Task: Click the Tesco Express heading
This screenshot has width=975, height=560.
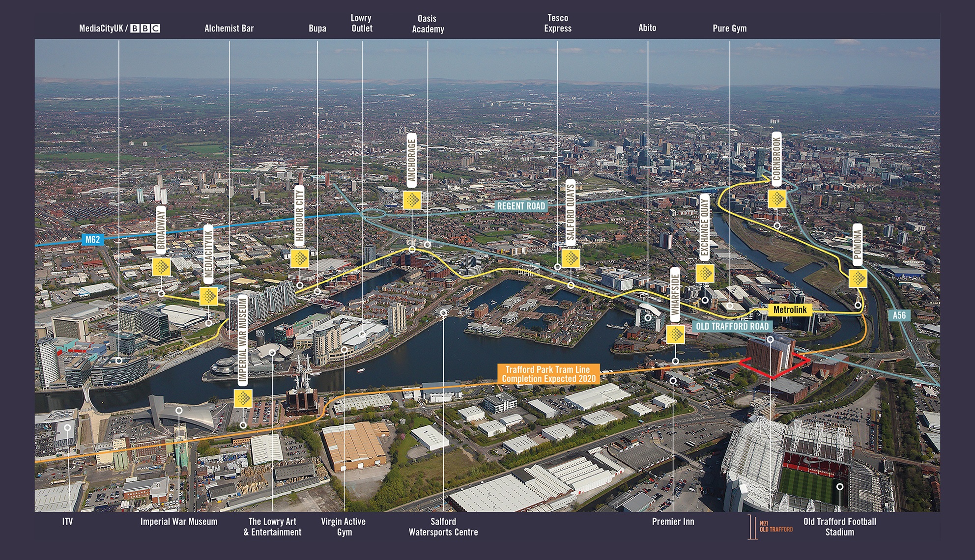Action: (x=558, y=23)
